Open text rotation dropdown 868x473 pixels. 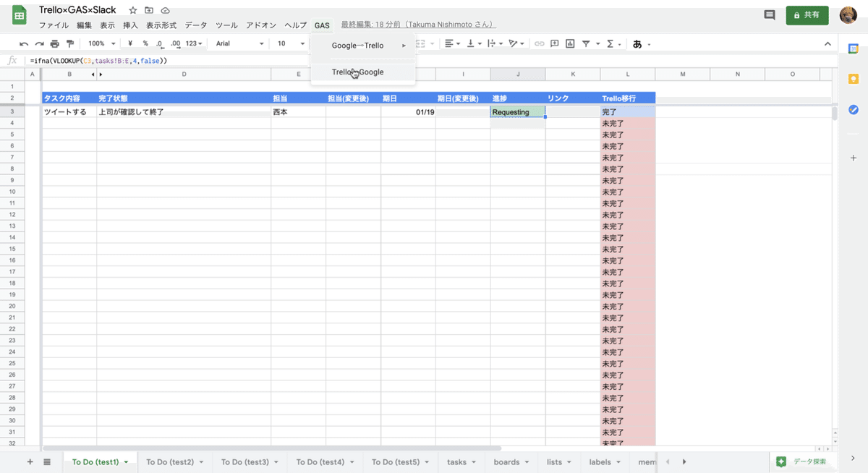[516, 43]
